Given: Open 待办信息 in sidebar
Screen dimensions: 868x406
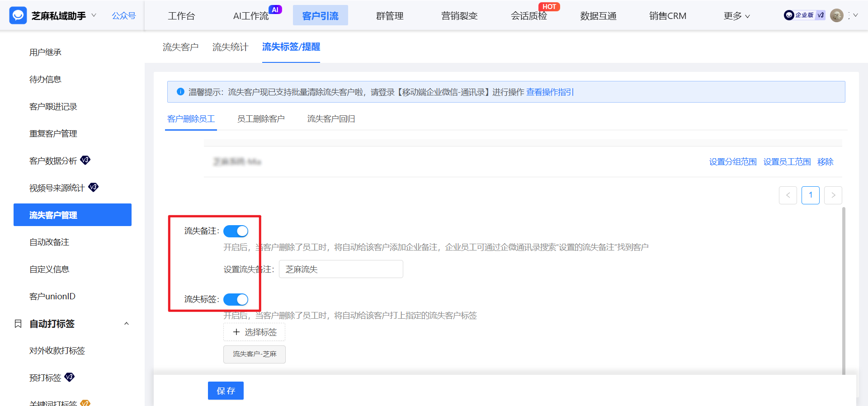Looking at the screenshot, I should [x=45, y=80].
